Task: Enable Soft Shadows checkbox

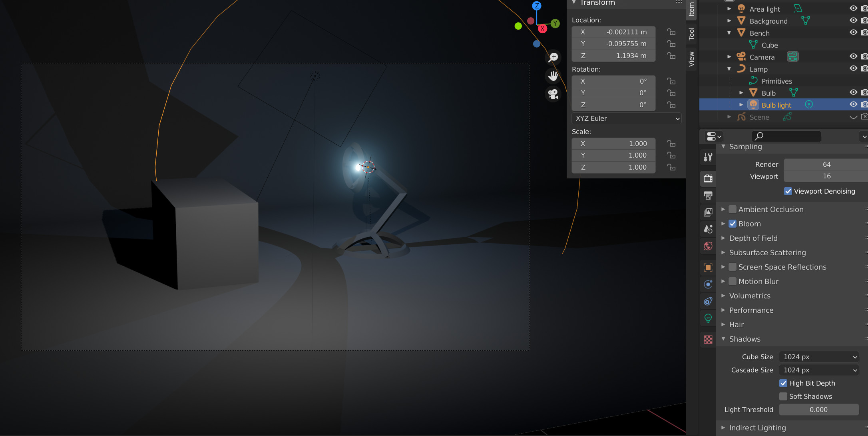Action: 783,396
